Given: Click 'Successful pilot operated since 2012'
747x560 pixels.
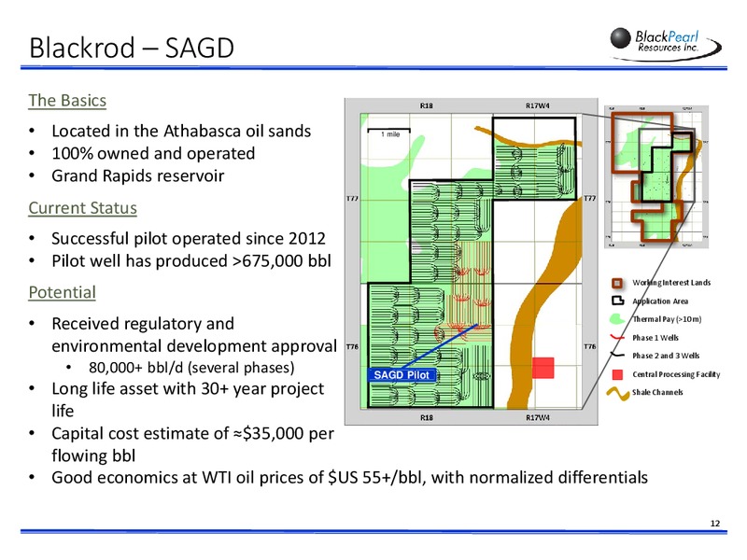Looking at the screenshot, I should click(x=189, y=239).
